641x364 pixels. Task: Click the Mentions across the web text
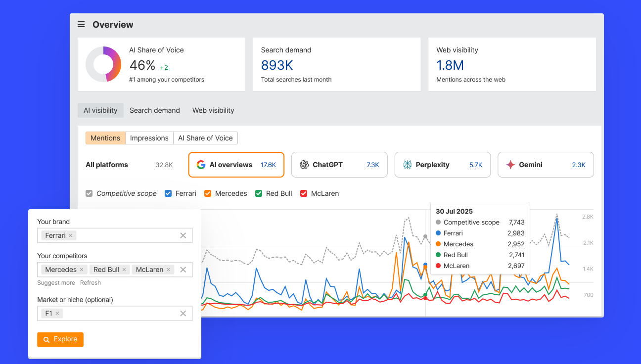[x=471, y=79]
